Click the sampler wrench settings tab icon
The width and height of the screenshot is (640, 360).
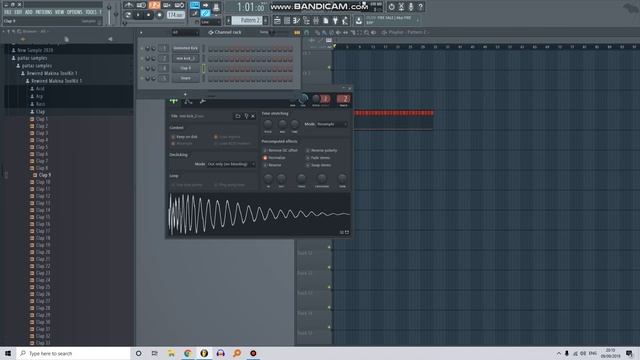tap(202, 101)
